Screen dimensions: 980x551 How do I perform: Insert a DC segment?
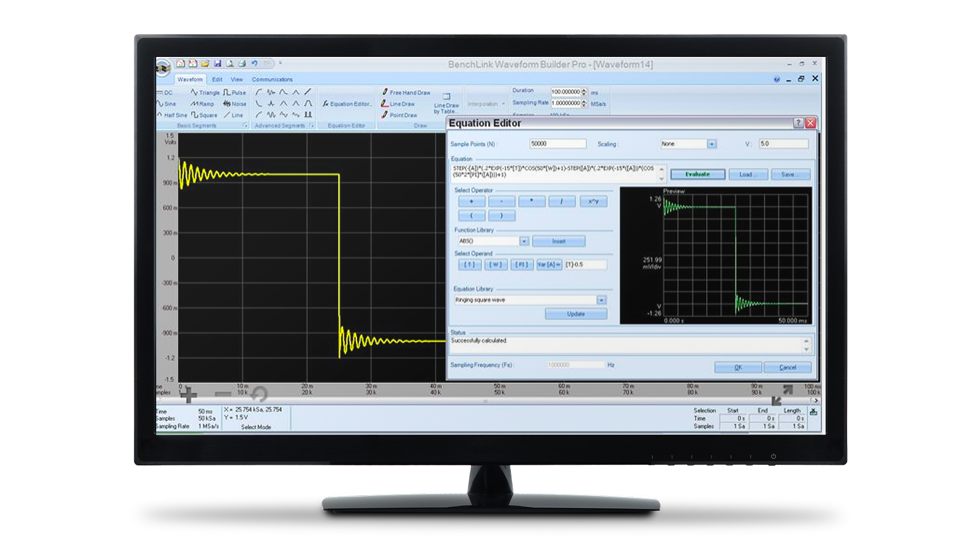pos(165,93)
